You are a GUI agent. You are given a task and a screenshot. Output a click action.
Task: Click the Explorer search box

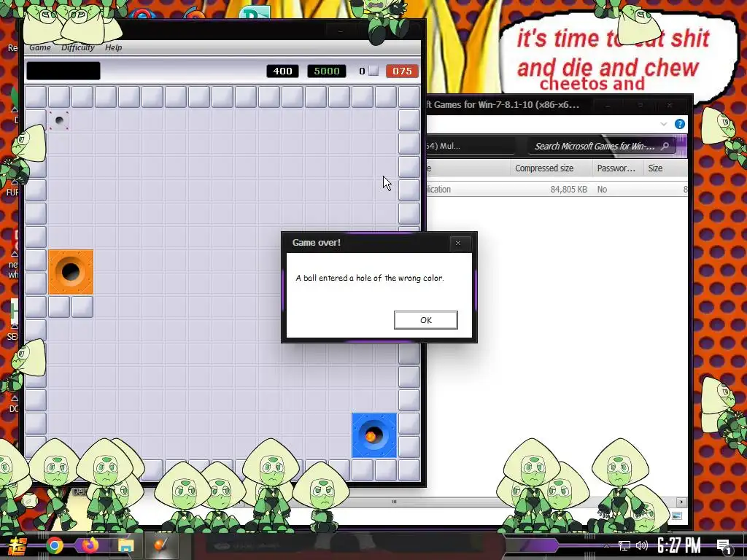(601, 146)
